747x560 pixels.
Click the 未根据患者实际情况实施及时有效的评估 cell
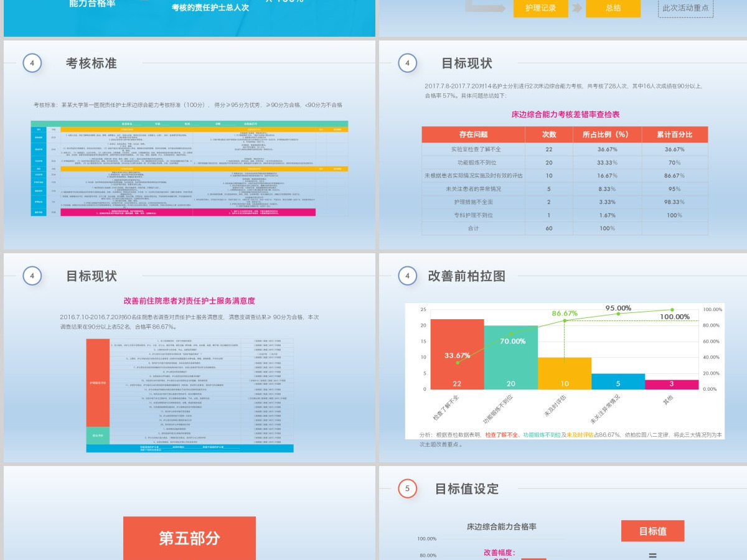473,175
